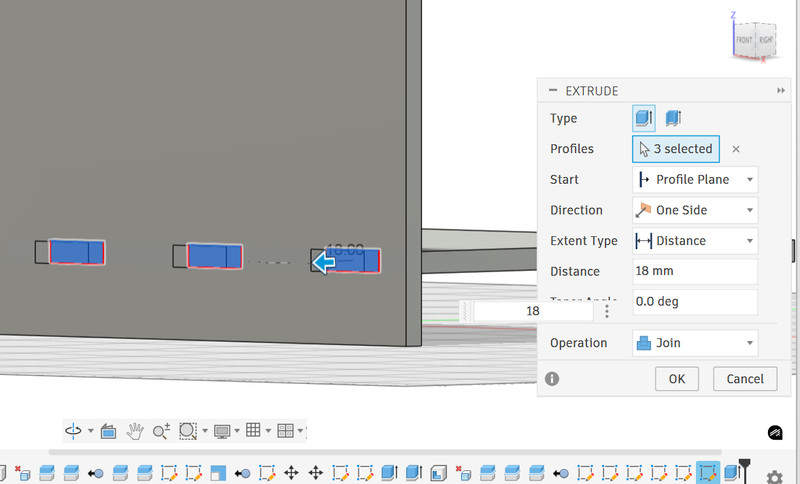Select the Extrude feature beside timeline marker
Image resolution: width=800 pixels, height=484 pixels.
pyautogui.click(x=731, y=472)
